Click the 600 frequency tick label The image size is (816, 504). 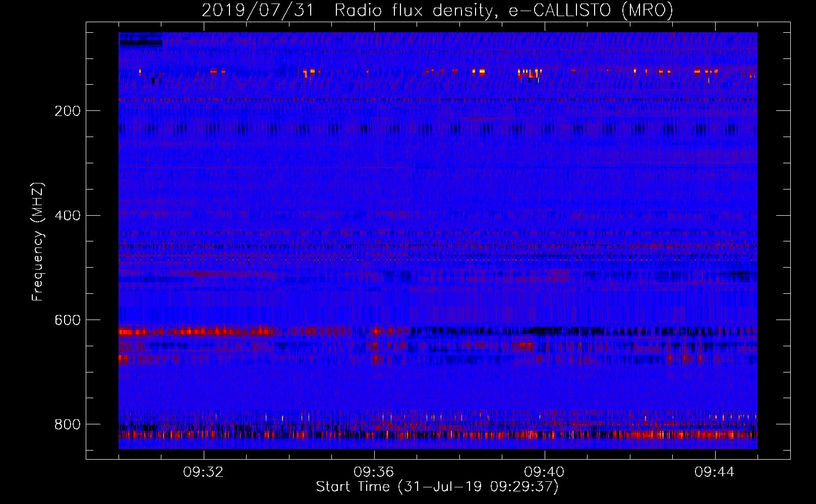(x=68, y=320)
